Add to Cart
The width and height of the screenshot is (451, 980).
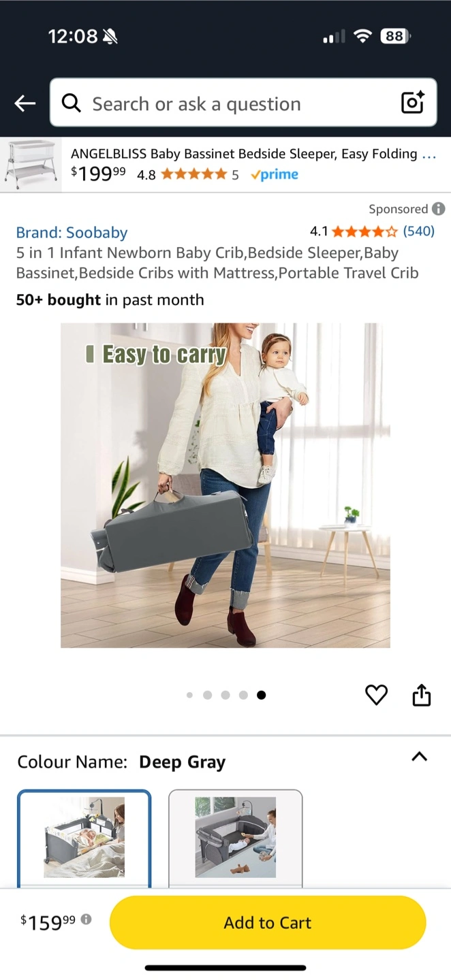268,923
